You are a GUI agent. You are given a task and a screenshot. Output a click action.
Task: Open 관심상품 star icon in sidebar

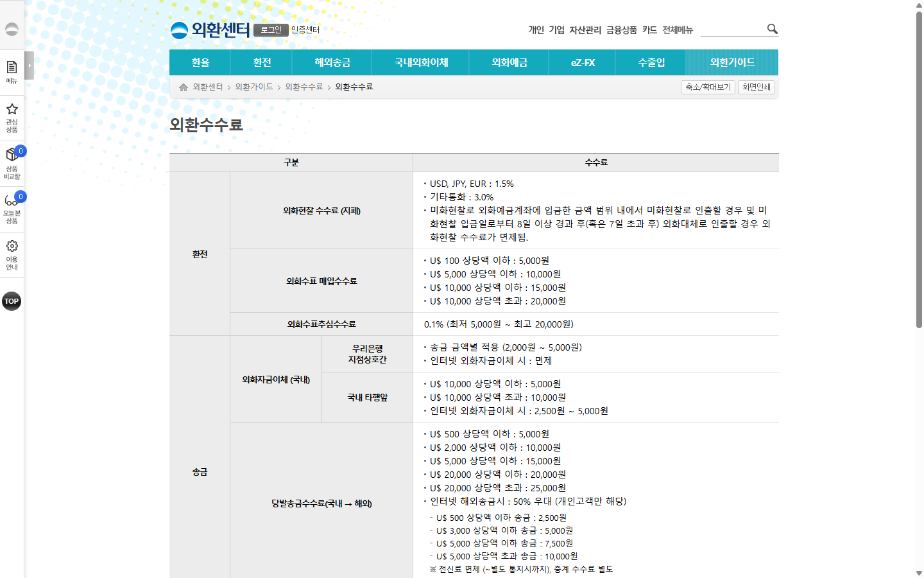(x=12, y=118)
